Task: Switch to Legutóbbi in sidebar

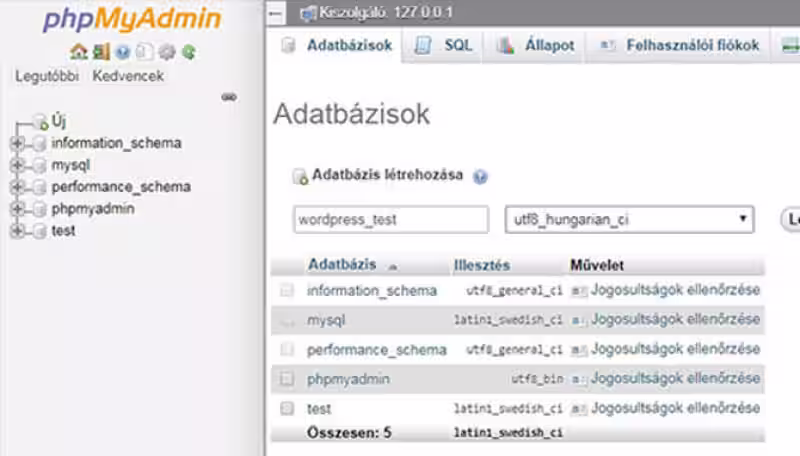Action: [47, 76]
